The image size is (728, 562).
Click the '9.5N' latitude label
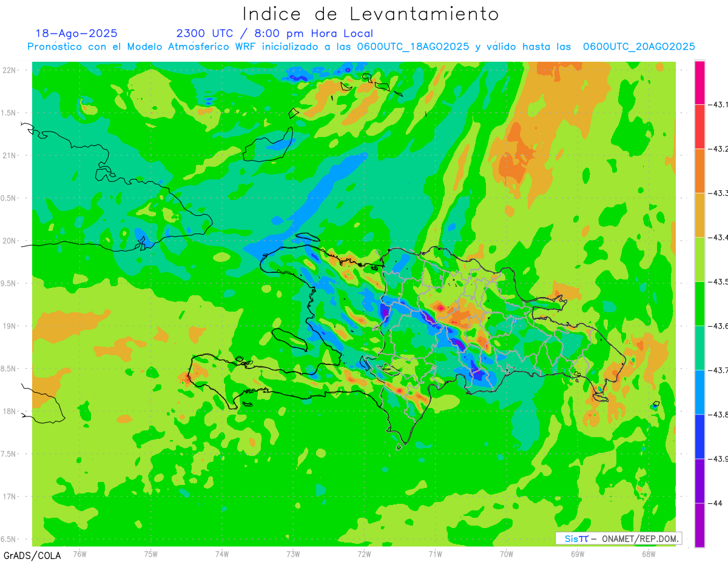click(9, 283)
